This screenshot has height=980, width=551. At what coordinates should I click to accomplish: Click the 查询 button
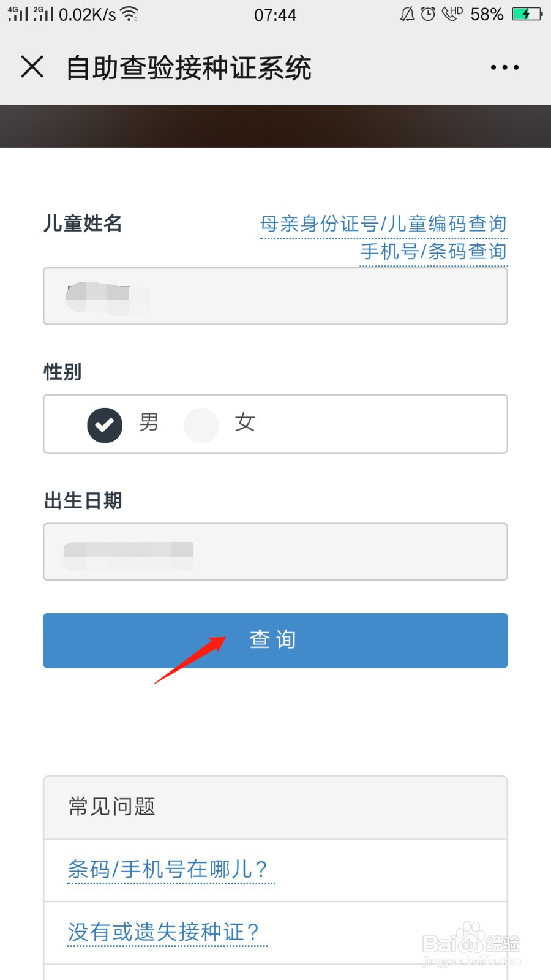click(x=275, y=640)
